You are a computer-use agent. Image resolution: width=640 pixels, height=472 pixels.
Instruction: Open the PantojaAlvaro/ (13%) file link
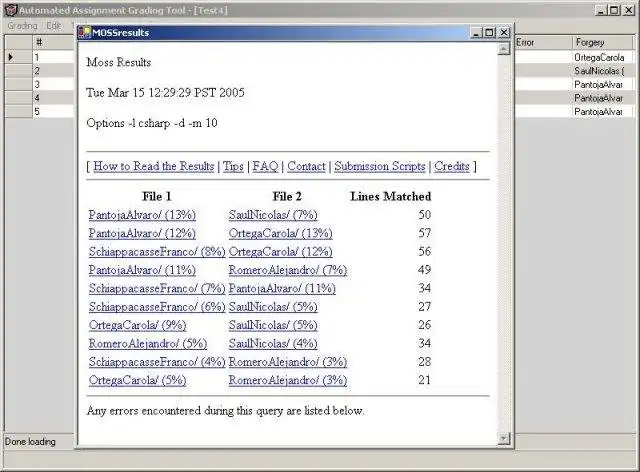(142, 215)
